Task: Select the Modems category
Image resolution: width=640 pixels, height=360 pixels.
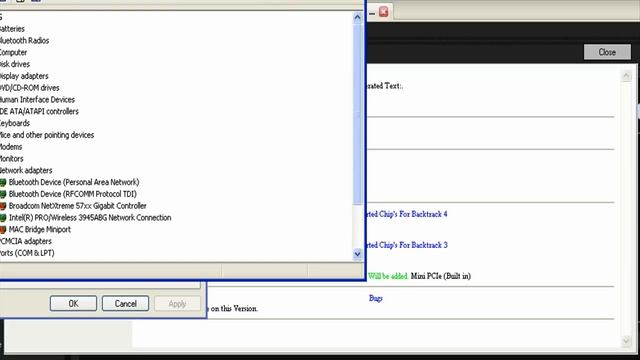Action: (11, 147)
